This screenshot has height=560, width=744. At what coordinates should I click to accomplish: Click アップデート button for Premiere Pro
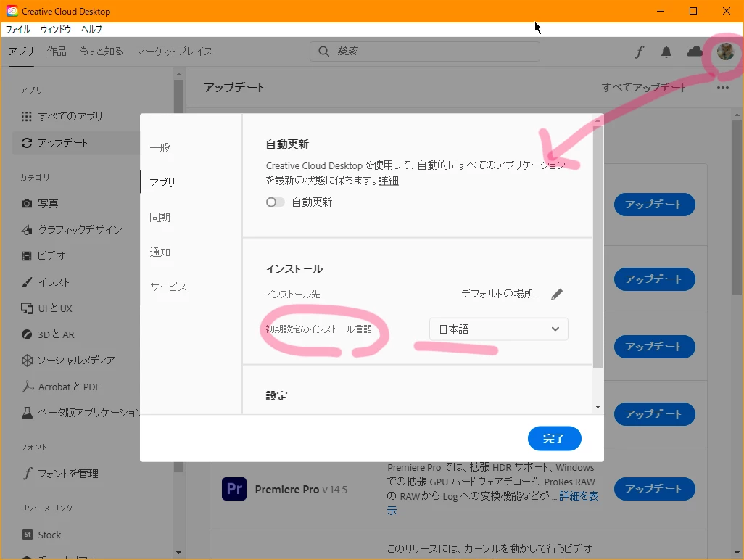(x=654, y=489)
